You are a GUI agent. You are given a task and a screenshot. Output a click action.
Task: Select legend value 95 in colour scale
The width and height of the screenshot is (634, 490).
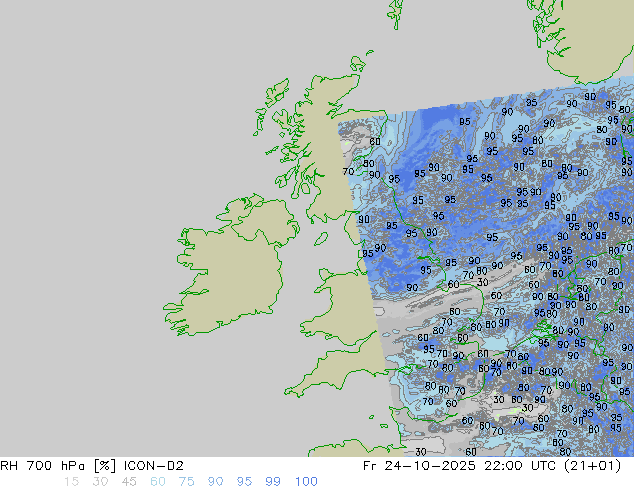pyautogui.click(x=244, y=482)
